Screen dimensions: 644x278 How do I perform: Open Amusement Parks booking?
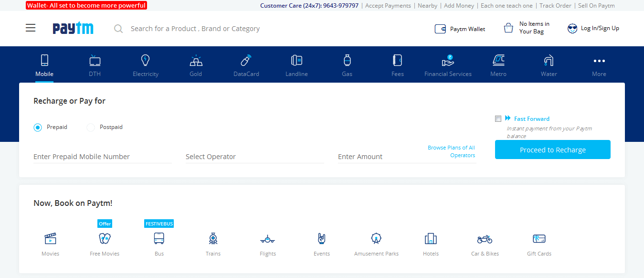[376, 244]
